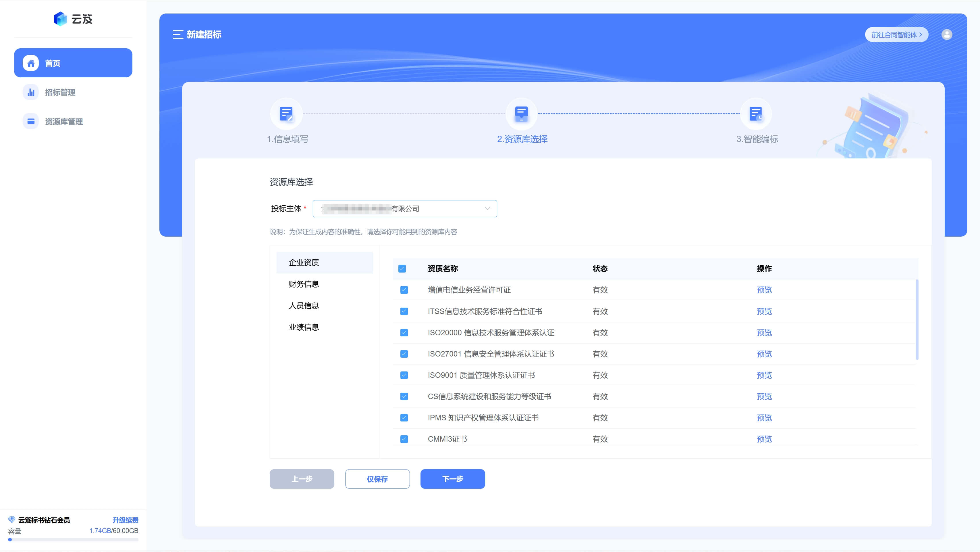This screenshot has height=552, width=980.
Task: Click the qualification table vertical scrollbar
Action: coord(917,320)
